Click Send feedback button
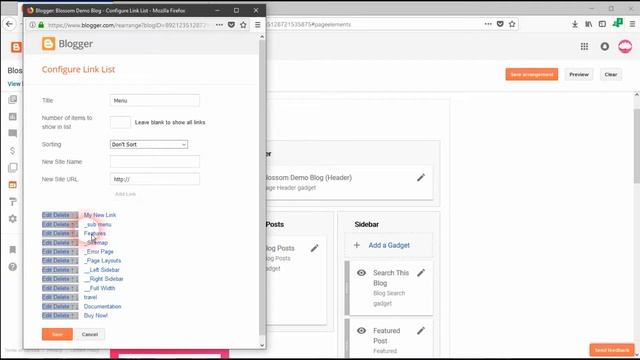The width and height of the screenshot is (640, 360). 611,350
